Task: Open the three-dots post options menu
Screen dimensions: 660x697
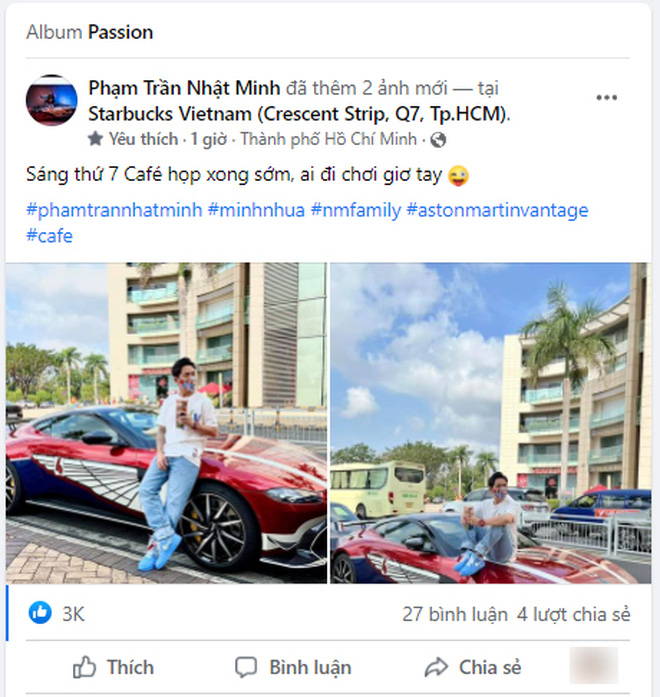Action: (606, 98)
